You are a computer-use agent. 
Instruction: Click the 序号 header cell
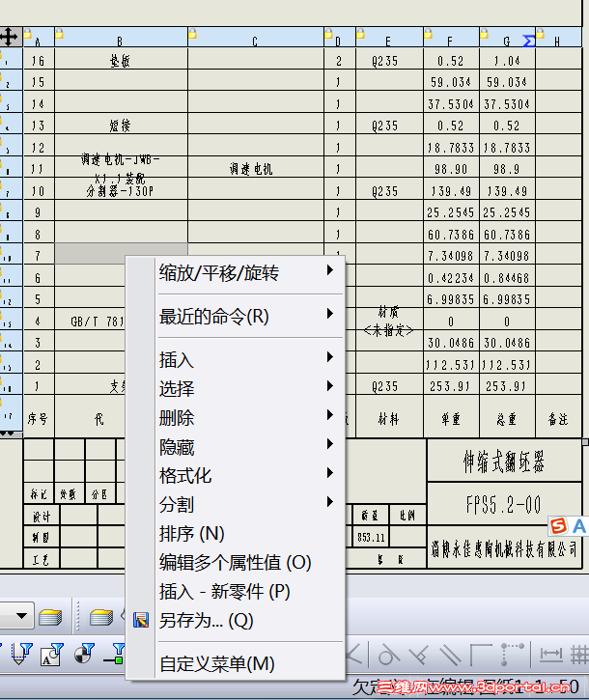[x=39, y=417]
